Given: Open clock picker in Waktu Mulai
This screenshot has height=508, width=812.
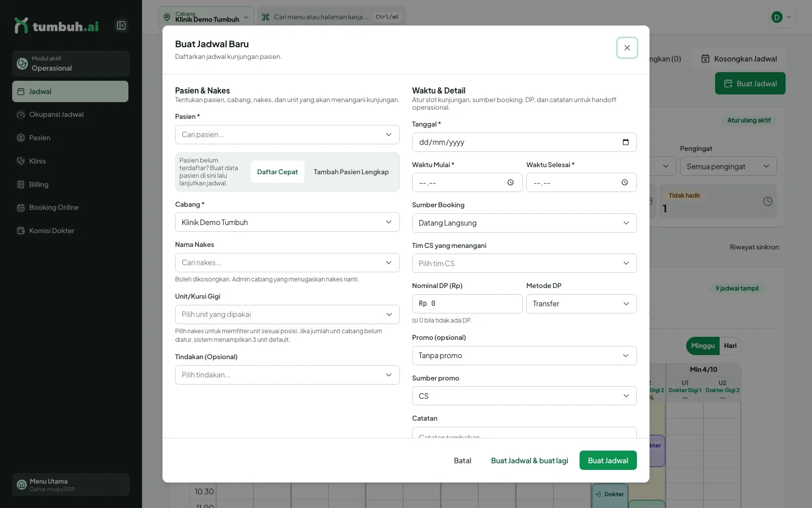Looking at the screenshot, I should pos(511,182).
